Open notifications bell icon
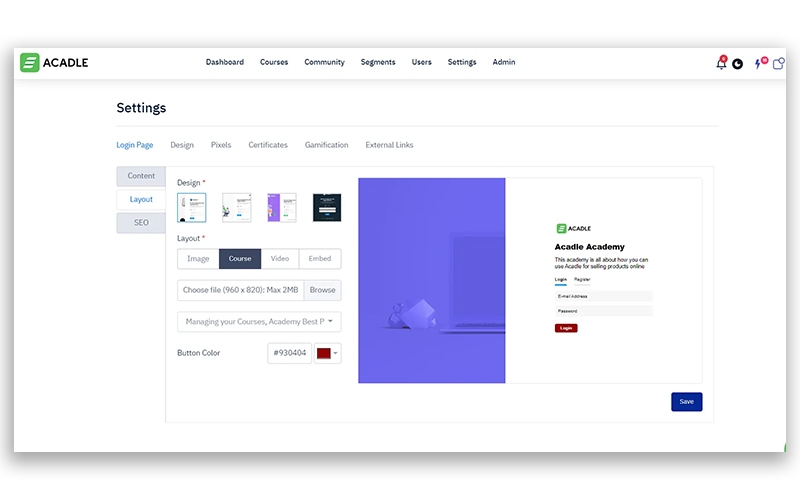 pos(721,63)
